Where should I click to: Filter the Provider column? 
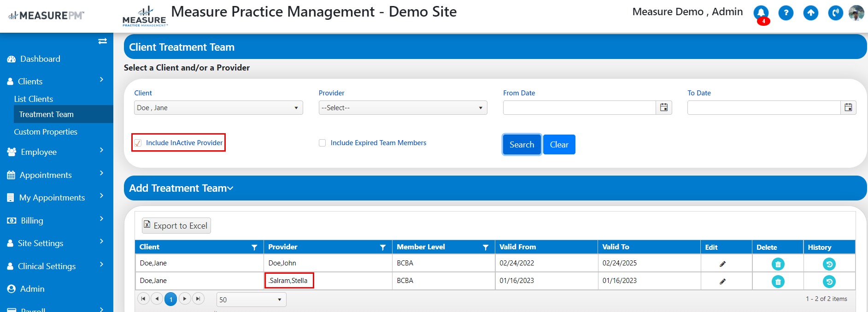pyautogui.click(x=383, y=247)
